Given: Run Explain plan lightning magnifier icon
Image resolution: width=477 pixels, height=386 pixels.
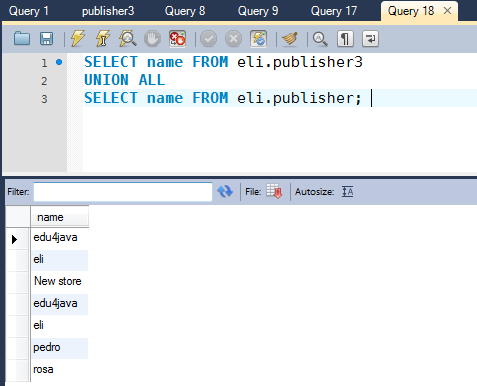Looking at the screenshot, I should [x=128, y=39].
